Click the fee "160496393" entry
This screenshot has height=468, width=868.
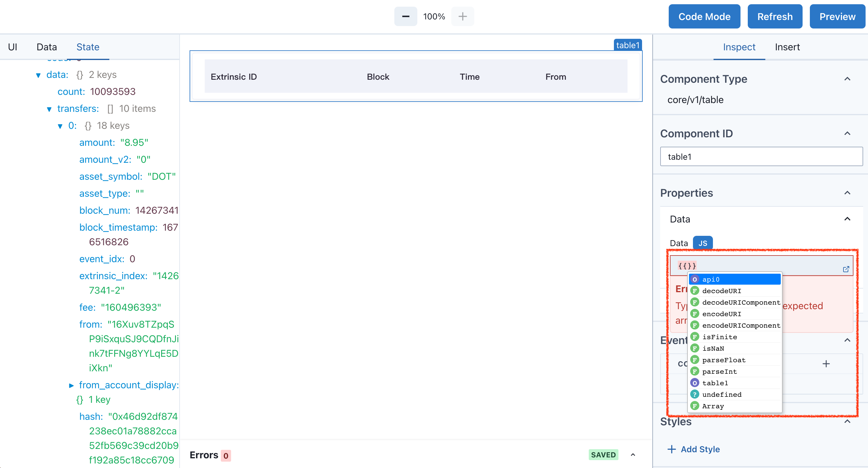tap(120, 308)
